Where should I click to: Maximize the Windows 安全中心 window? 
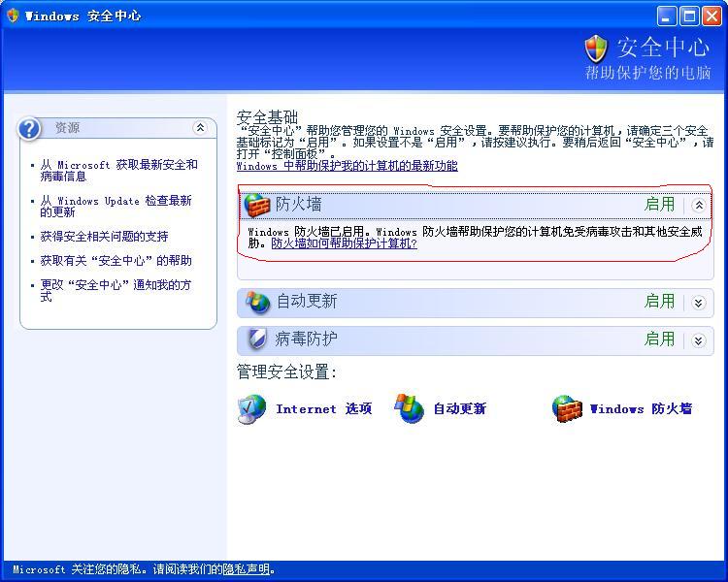tap(689, 16)
